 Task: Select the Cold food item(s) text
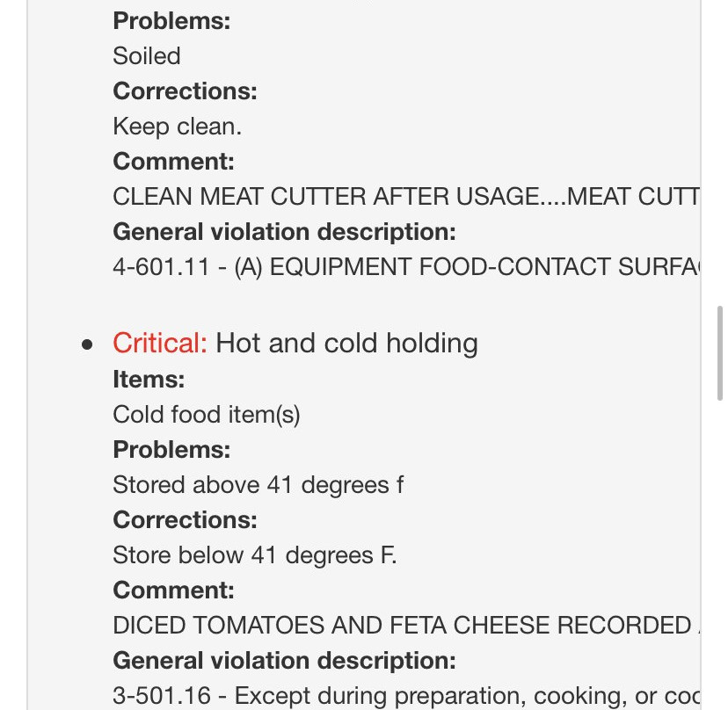point(207,415)
